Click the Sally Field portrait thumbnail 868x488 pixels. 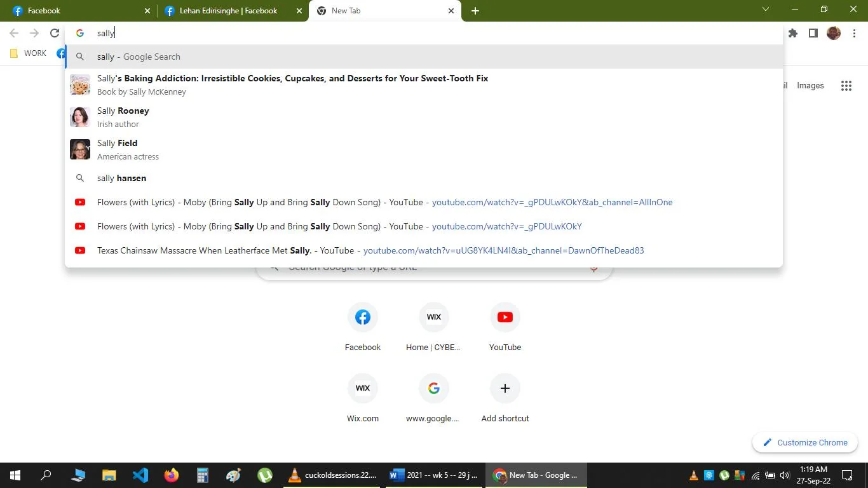(80, 149)
